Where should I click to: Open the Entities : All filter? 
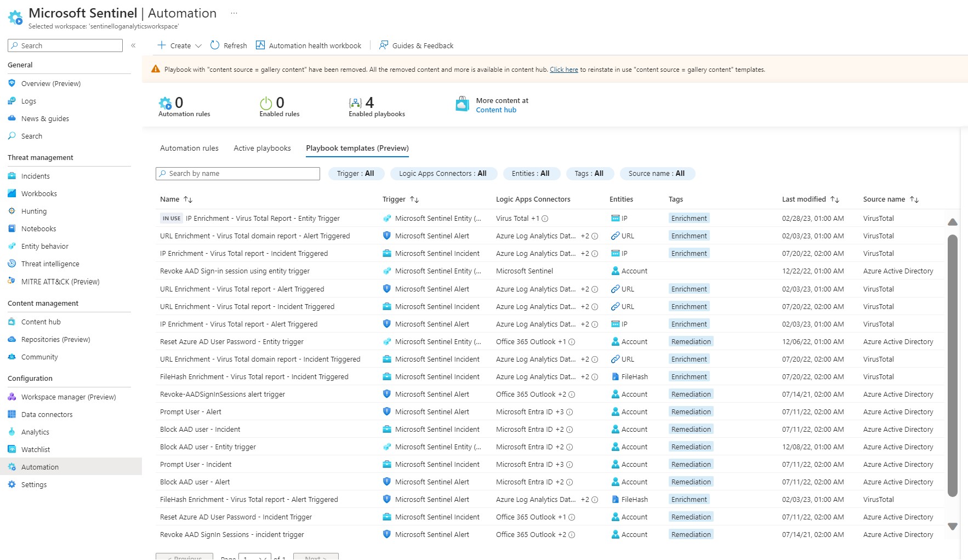pyautogui.click(x=531, y=174)
